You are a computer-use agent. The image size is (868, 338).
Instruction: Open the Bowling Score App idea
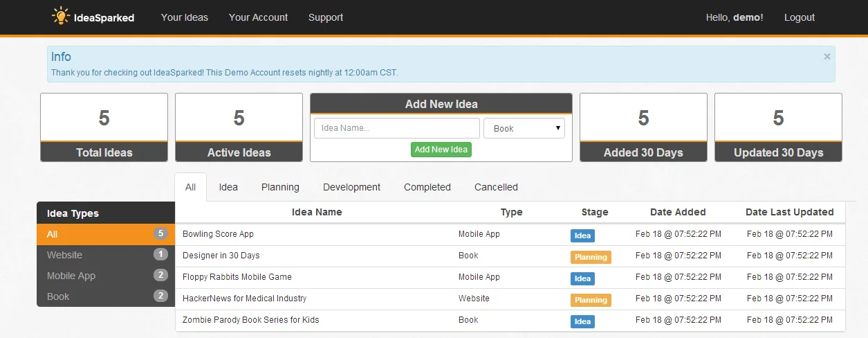(x=218, y=234)
